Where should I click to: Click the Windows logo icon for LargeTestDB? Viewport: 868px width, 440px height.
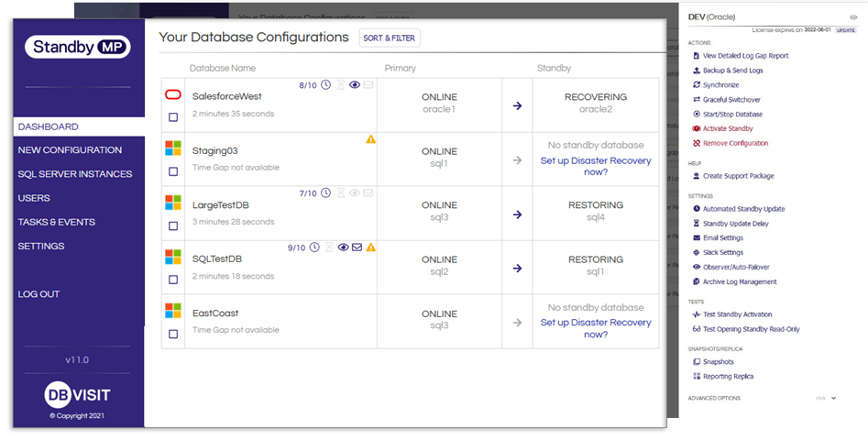pyautogui.click(x=173, y=203)
